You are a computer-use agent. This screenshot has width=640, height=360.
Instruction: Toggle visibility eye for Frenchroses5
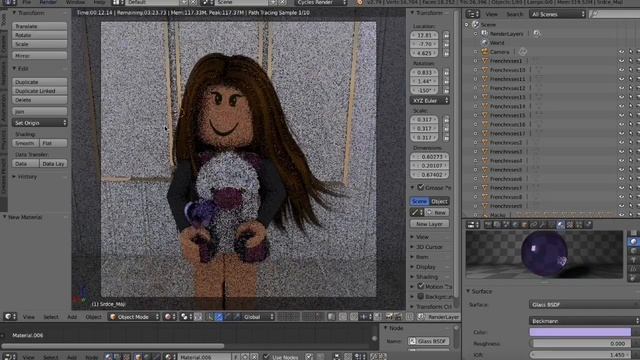coord(621,170)
